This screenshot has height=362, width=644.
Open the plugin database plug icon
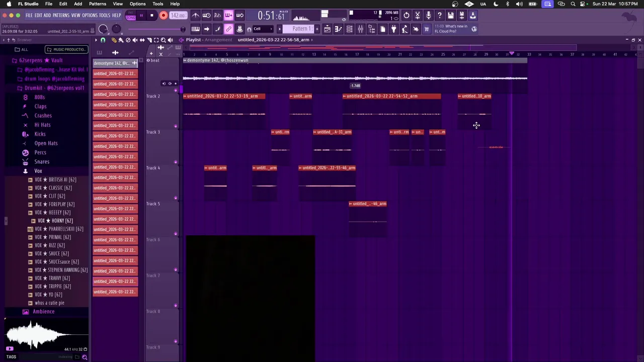click(393, 29)
